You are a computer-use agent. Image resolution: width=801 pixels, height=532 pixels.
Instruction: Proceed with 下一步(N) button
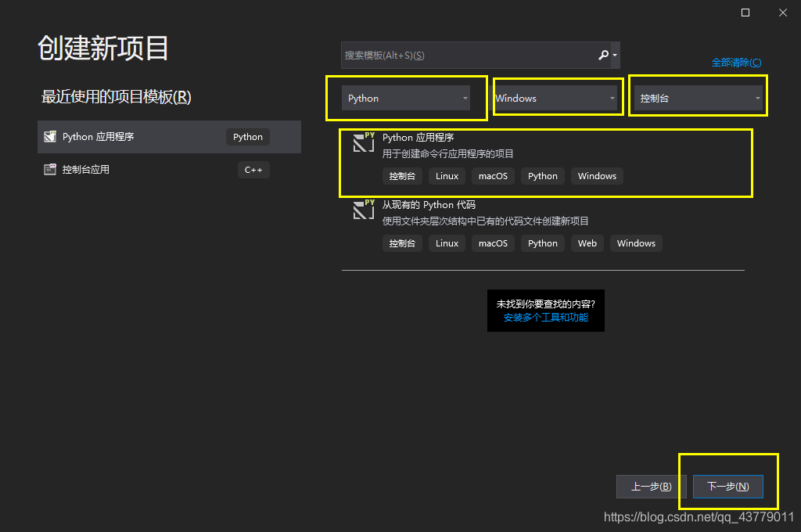[x=728, y=487]
